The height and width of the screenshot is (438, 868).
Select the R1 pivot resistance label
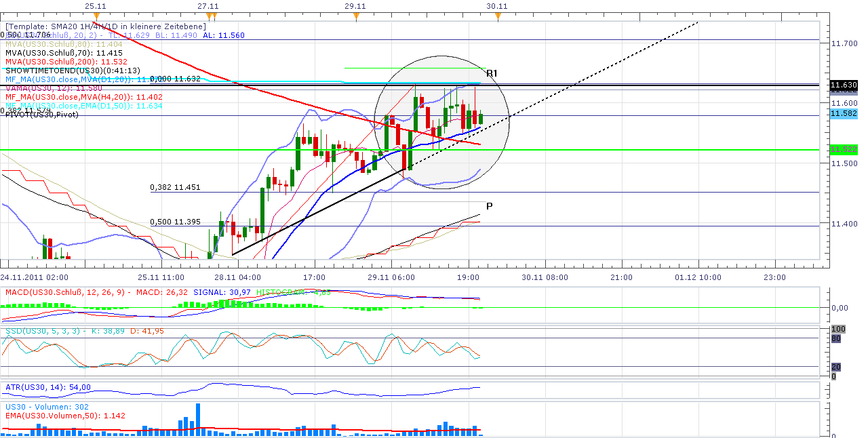(490, 72)
